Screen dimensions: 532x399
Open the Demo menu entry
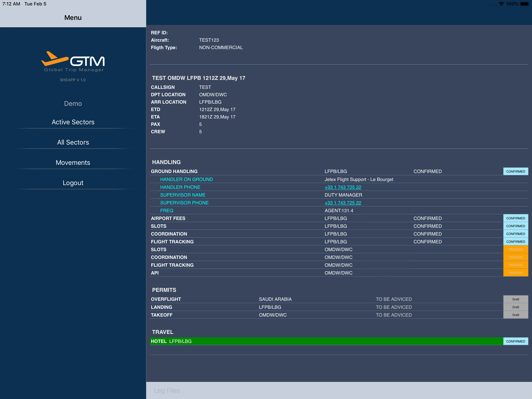pos(73,103)
